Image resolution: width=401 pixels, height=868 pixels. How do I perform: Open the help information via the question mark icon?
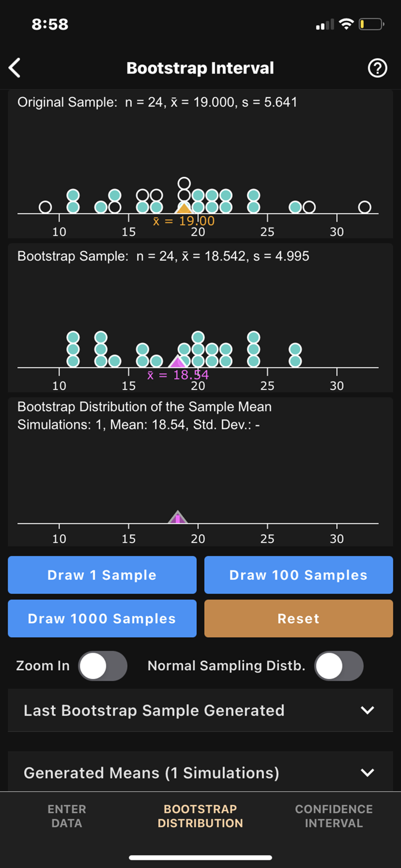[x=377, y=68]
